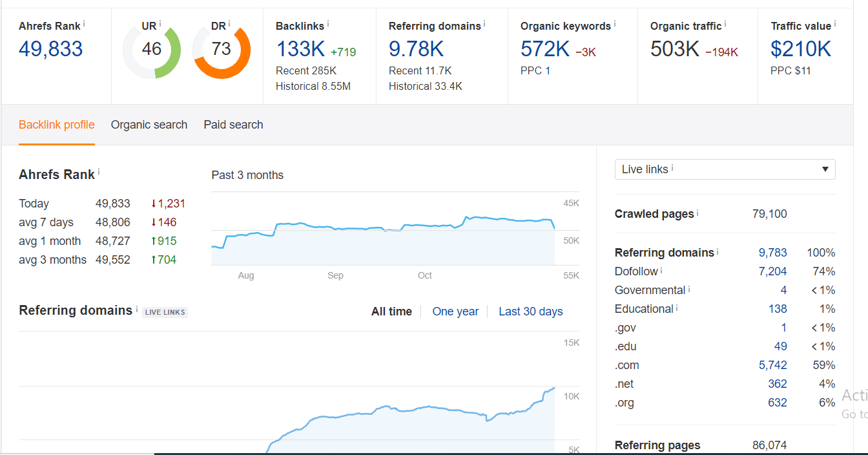Switch to the Organic search tab

(x=149, y=124)
